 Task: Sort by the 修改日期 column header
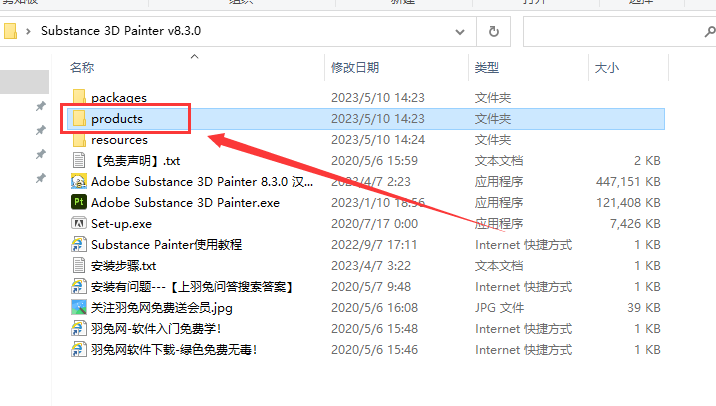[355, 68]
